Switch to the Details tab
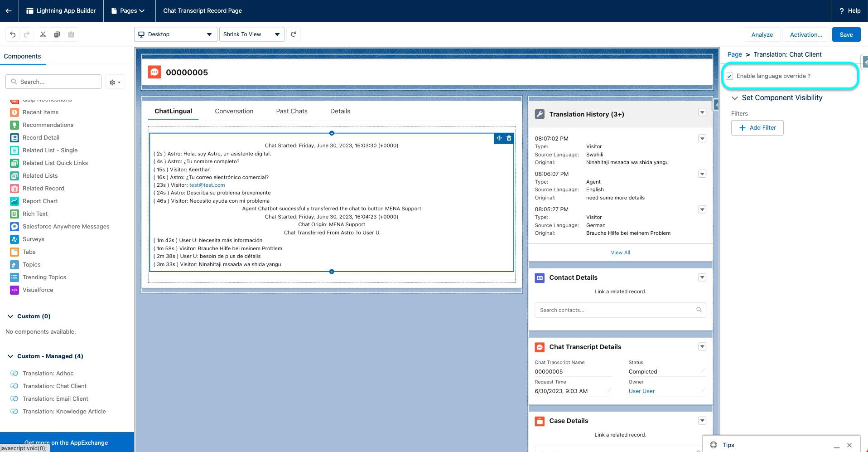868x452 pixels. pyautogui.click(x=340, y=111)
